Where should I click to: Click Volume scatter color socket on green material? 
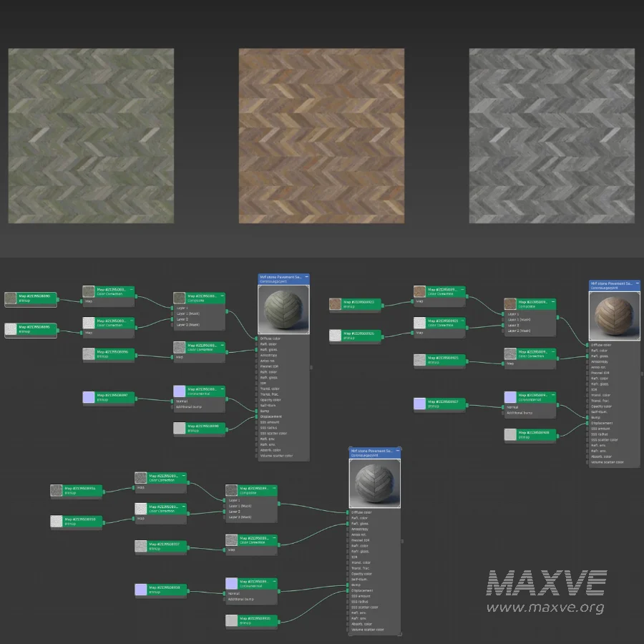256,456
